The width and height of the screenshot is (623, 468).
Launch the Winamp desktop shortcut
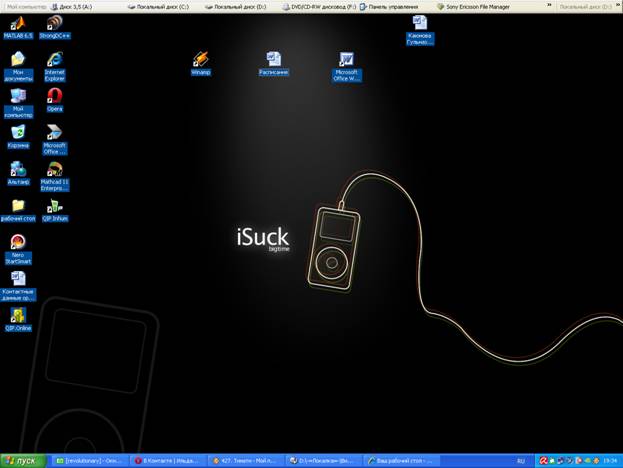(x=201, y=63)
